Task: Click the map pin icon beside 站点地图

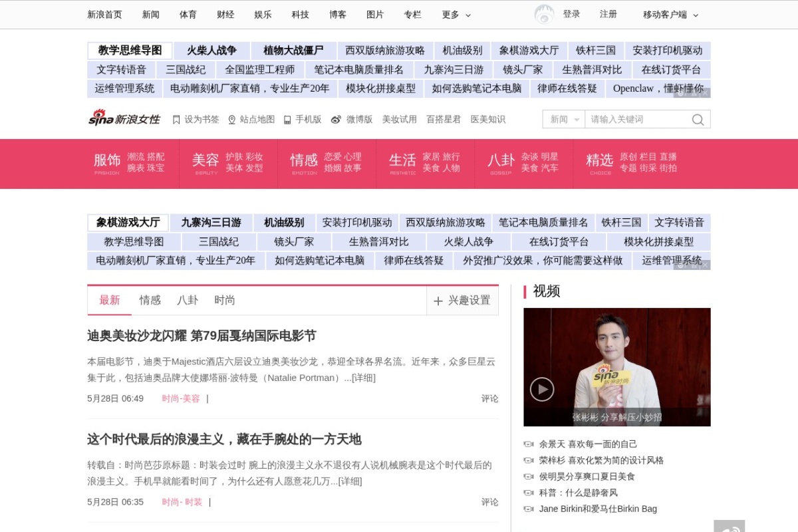Action: pos(232,120)
